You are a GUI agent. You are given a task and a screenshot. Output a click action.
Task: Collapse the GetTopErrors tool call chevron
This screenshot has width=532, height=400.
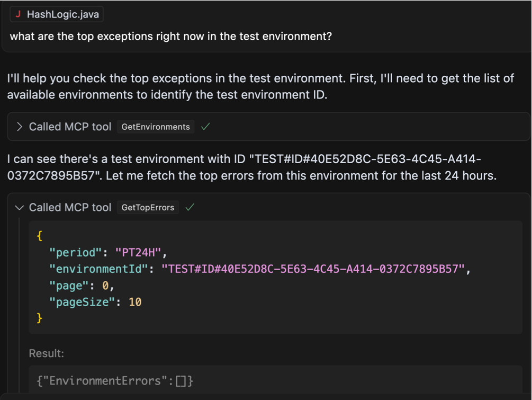tap(20, 208)
